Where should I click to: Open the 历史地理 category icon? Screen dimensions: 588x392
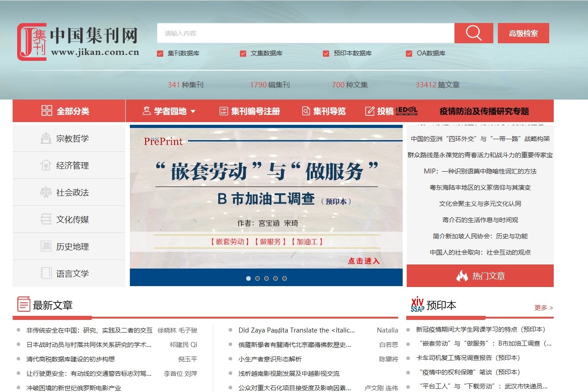pos(46,246)
